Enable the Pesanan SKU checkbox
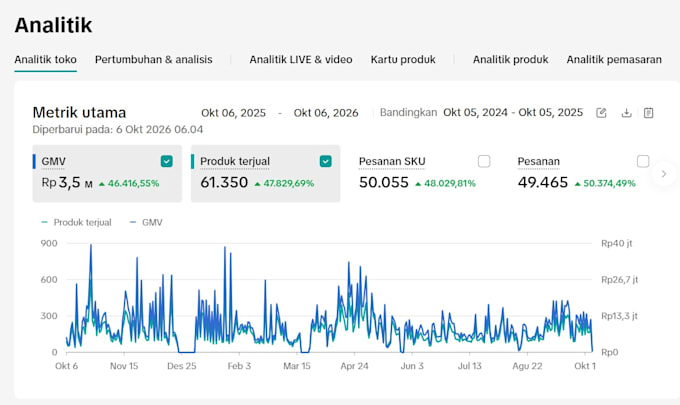The height and width of the screenshot is (405, 680). [x=484, y=161]
